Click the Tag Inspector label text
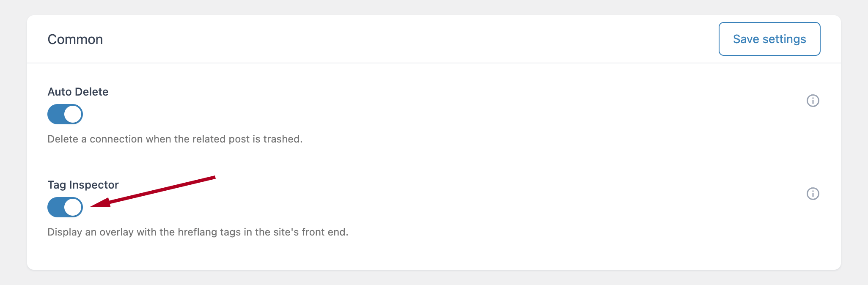This screenshot has width=868, height=285. click(x=83, y=185)
